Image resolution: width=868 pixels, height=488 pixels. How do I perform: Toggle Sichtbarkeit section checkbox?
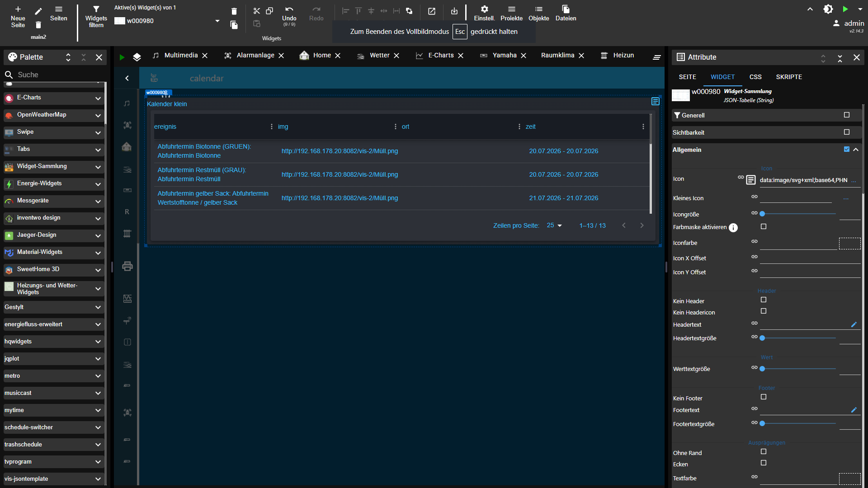847,132
